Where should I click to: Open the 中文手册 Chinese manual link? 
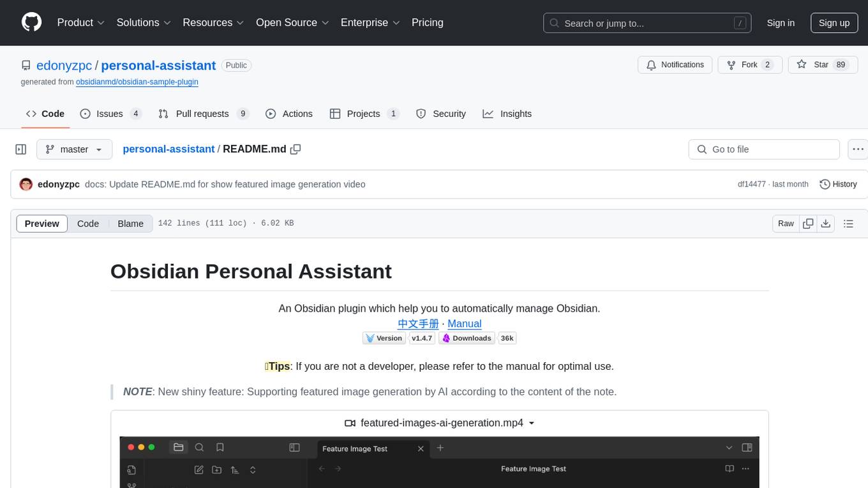click(x=418, y=324)
